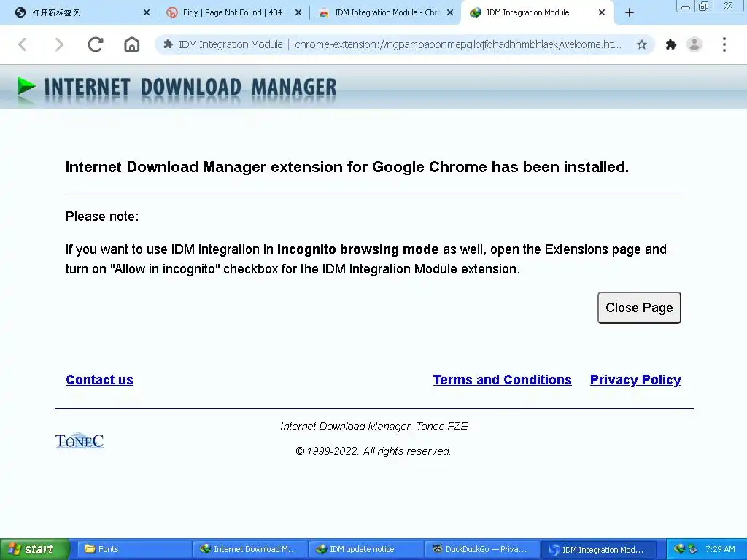Switch to Fonts folder in taskbar
Screen dimensions: 747x560
[134, 549]
